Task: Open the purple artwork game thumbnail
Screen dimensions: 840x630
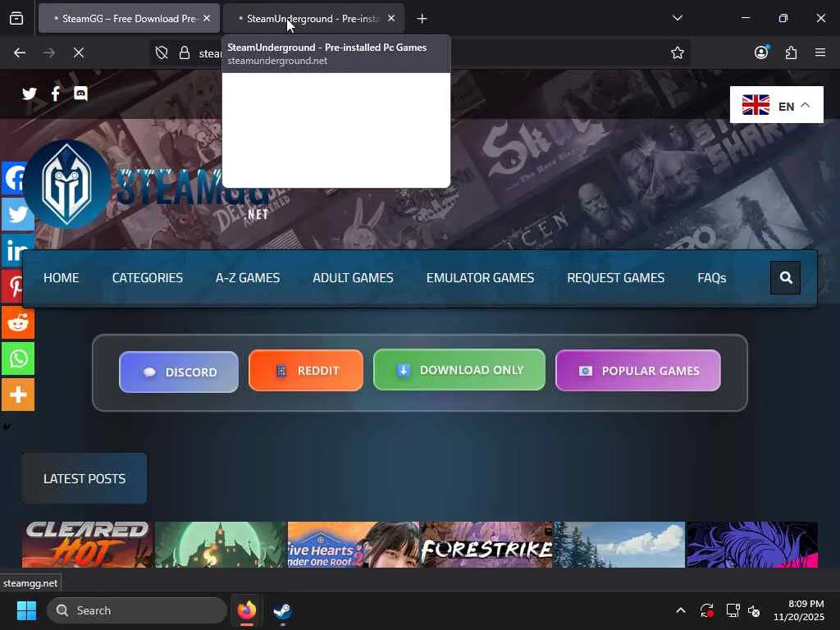Action: (x=752, y=545)
